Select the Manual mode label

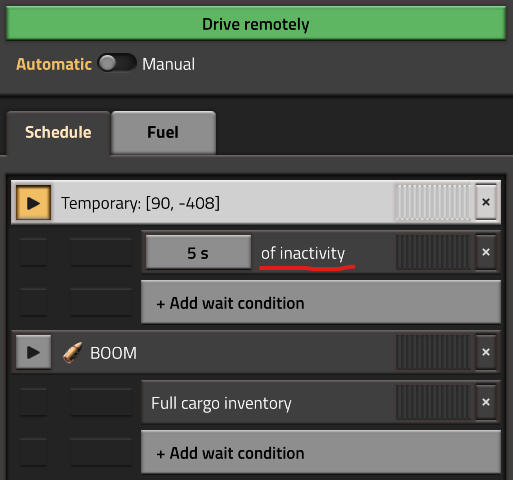click(x=168, y=64)
